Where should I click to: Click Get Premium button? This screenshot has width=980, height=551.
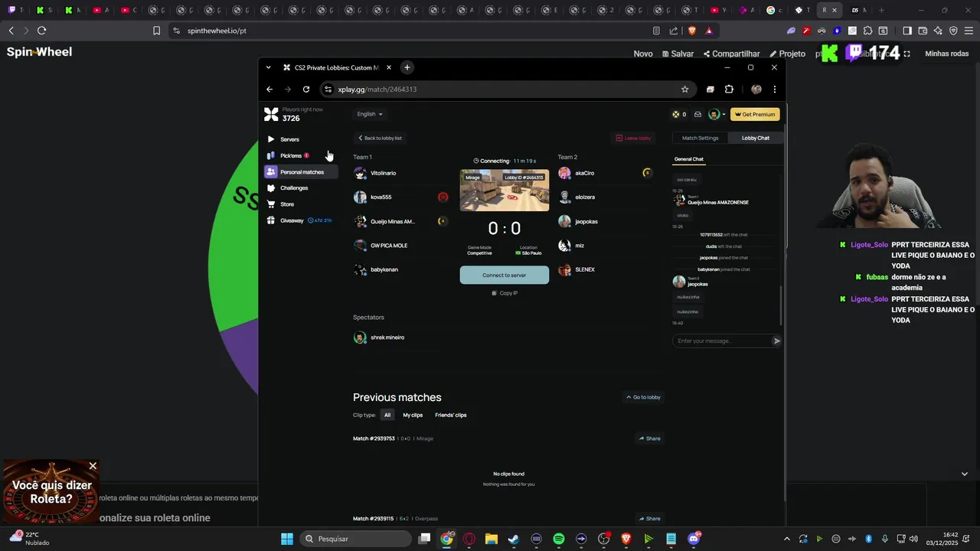coord(755,115)
